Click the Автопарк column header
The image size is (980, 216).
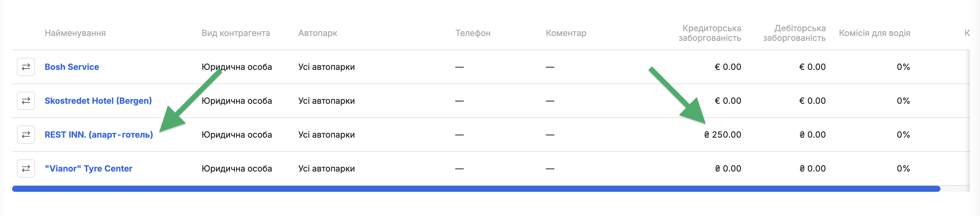pos(318,33)
